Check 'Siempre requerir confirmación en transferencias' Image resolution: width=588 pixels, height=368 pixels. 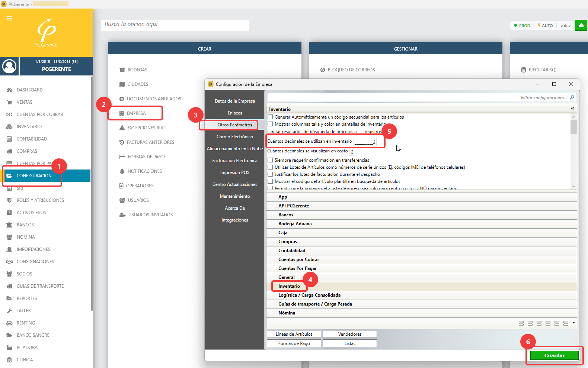click(270, 160)
